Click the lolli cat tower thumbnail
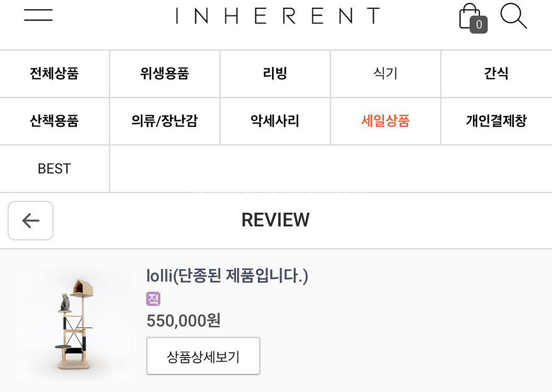The image size is (552, 392). click(73, 324)
